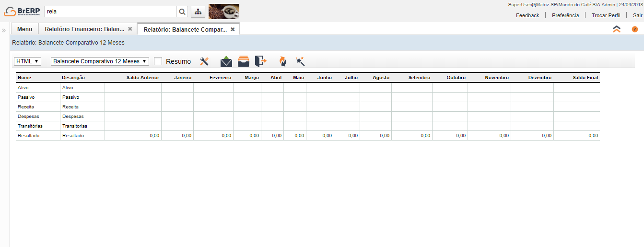
Task: Click the Saldo Anterior column header
Action: click(x=143, y=77)
